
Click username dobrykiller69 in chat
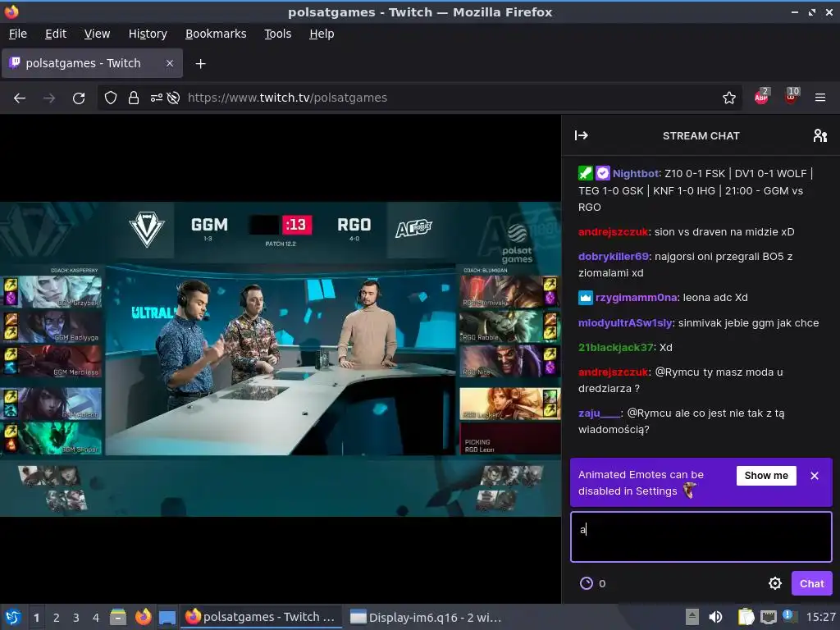point(614,257)
